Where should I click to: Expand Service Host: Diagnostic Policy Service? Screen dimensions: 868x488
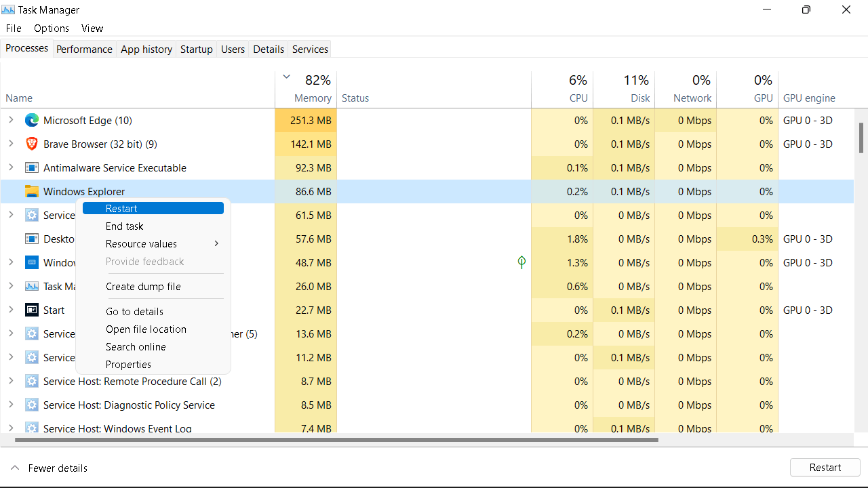pyautogui.click(x=11, y=405)
